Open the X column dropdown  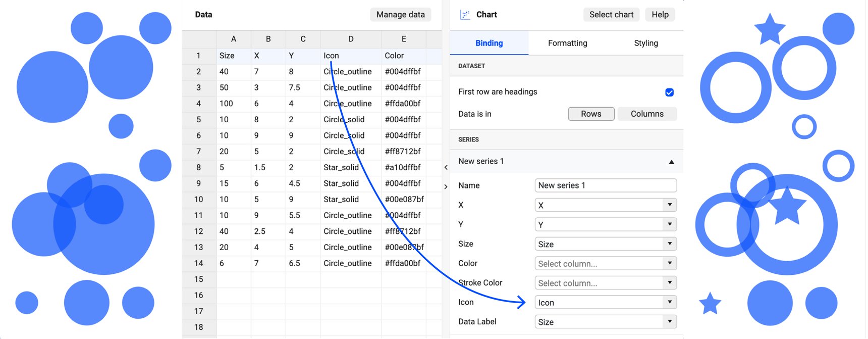(606, 205)
